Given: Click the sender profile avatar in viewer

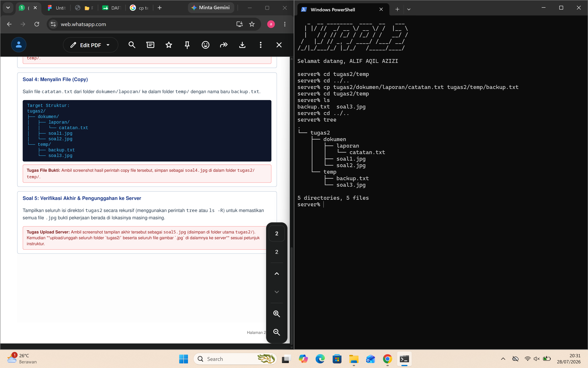Looking at the screenshot, I should point(19,45).
